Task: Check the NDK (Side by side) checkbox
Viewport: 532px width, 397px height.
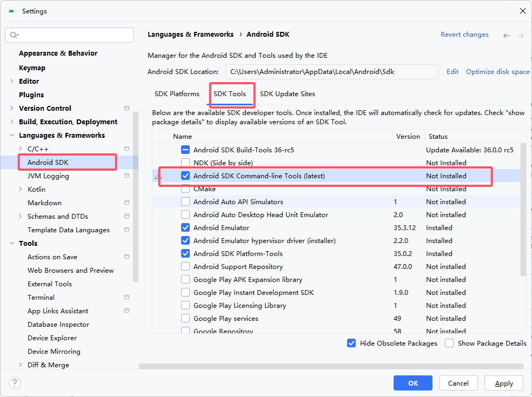Action: (x=185, y=163)
